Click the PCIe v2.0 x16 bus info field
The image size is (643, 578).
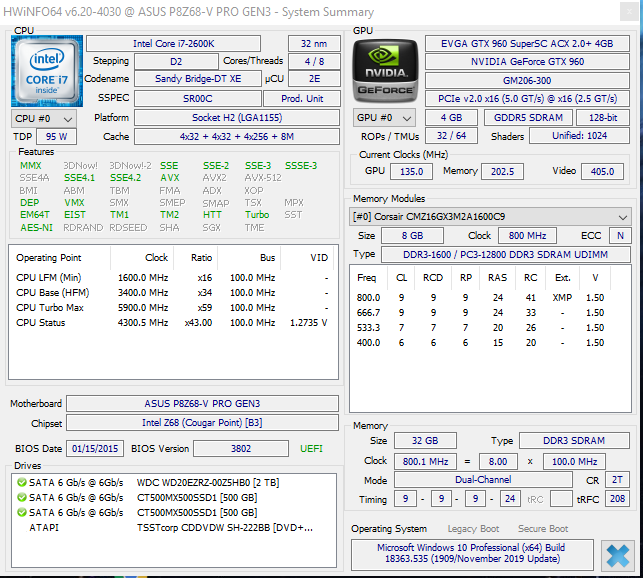[527, 98]
